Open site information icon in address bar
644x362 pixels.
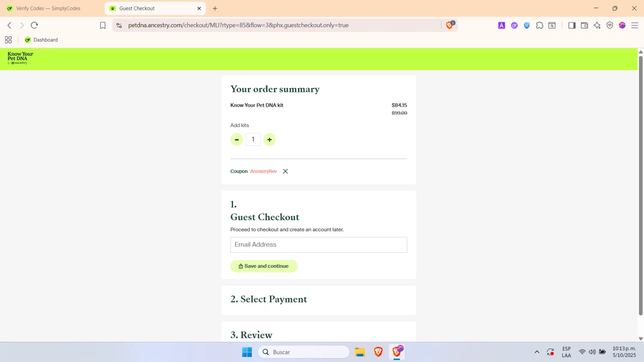(119, 25)
